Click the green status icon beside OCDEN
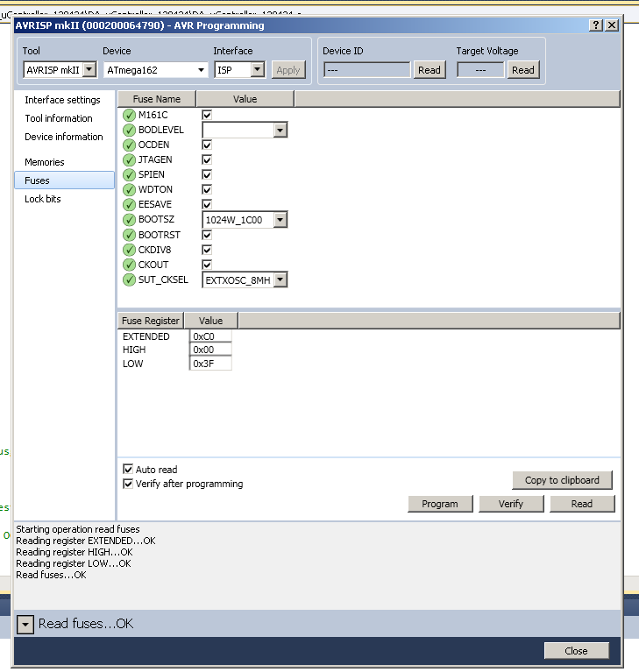 tap(129, 145)
